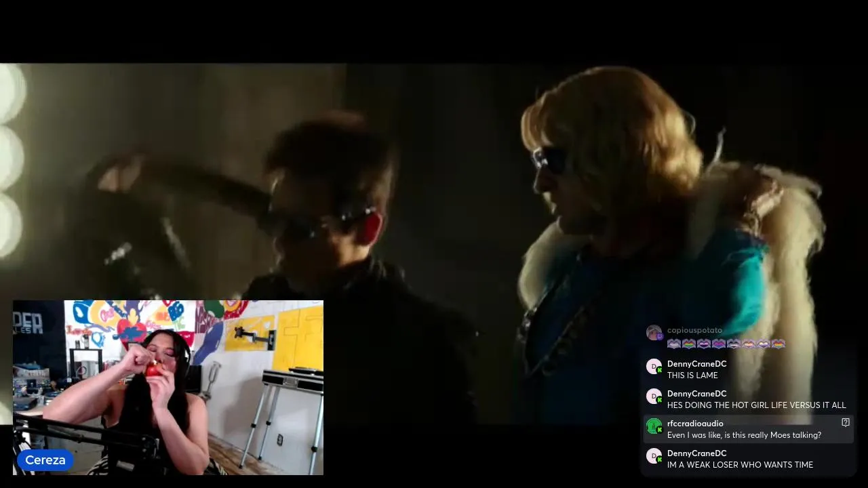The height and width of the screenshot is (488, 868).
Task: Select "IM A WEAK LOSER WHO WANTS TIME"
Action: tap(740, 465)
